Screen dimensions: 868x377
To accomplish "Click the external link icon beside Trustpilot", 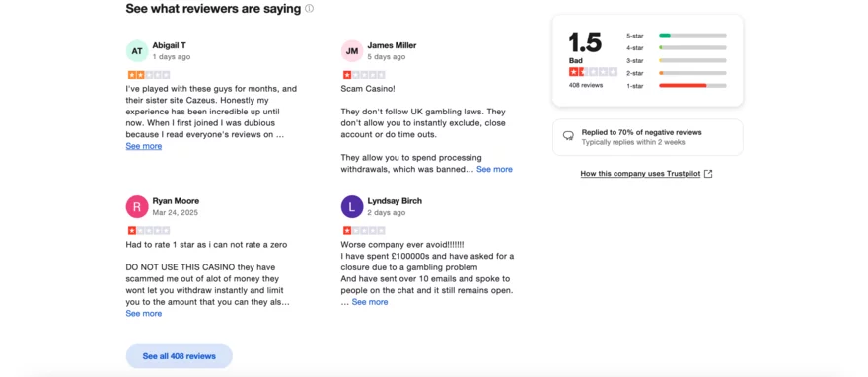I will point(708,174).
